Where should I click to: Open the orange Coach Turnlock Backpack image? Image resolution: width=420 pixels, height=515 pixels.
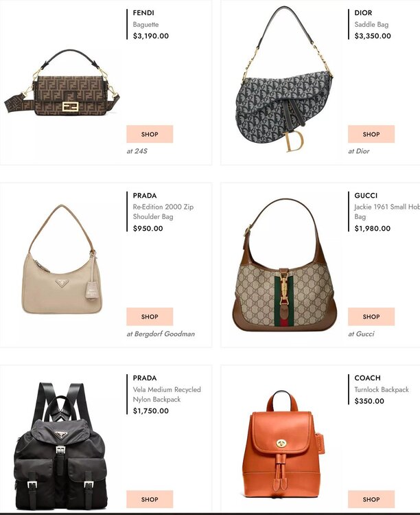[283, 445]
